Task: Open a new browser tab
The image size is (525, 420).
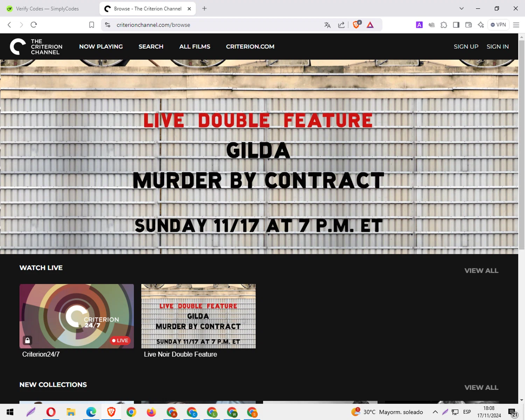Action: pos(204,8)
